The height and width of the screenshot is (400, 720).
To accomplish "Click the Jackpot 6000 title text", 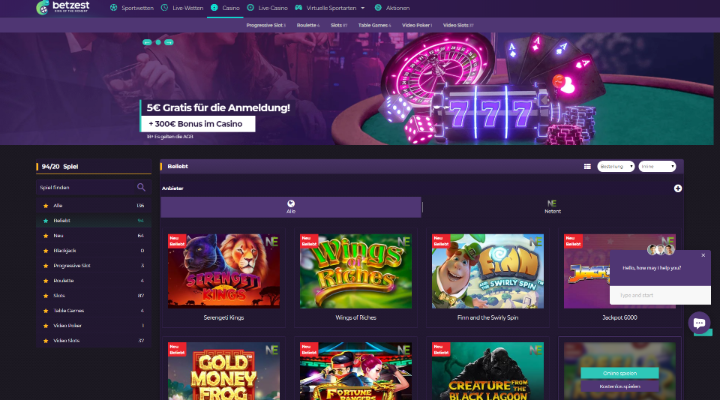I will tap(619, 318).
